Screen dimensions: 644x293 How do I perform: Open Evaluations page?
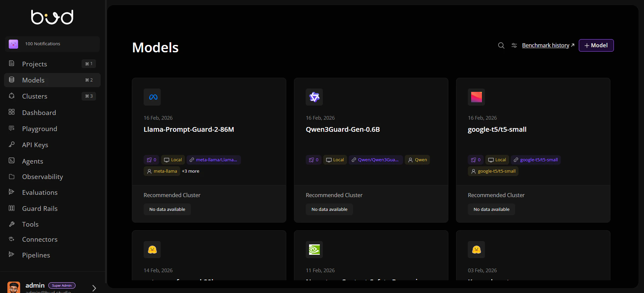[x=52, y=192]
